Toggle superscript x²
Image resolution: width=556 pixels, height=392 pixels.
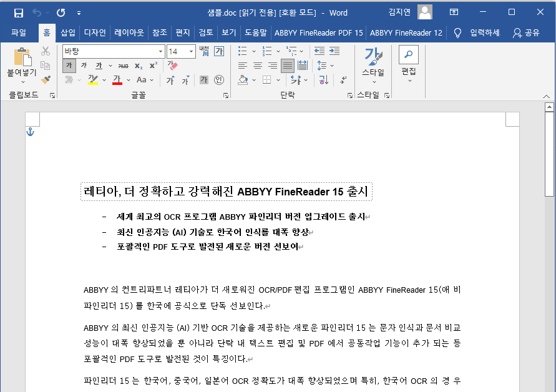pos(154,66)
